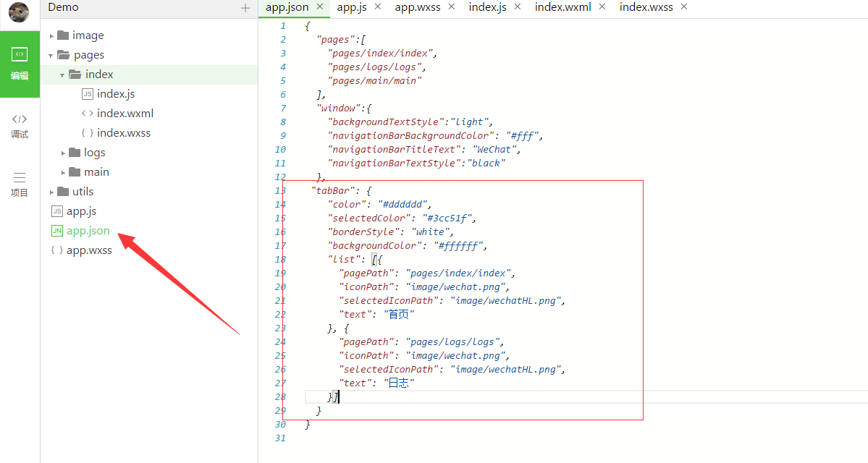Expand the logs folder
Image resolution: width=868 pixels, height=463 pixels.
pyautogui.click(x=64, y=153)
